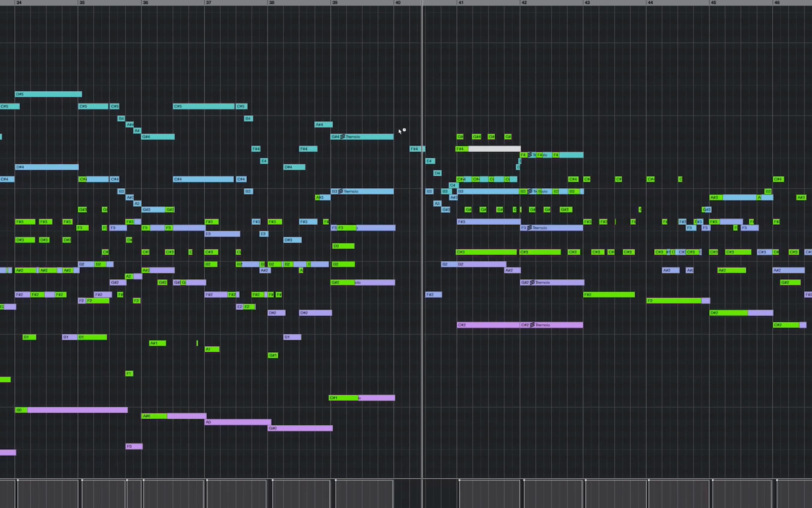Select the long F2 note at bar 44

coord(678,301)
